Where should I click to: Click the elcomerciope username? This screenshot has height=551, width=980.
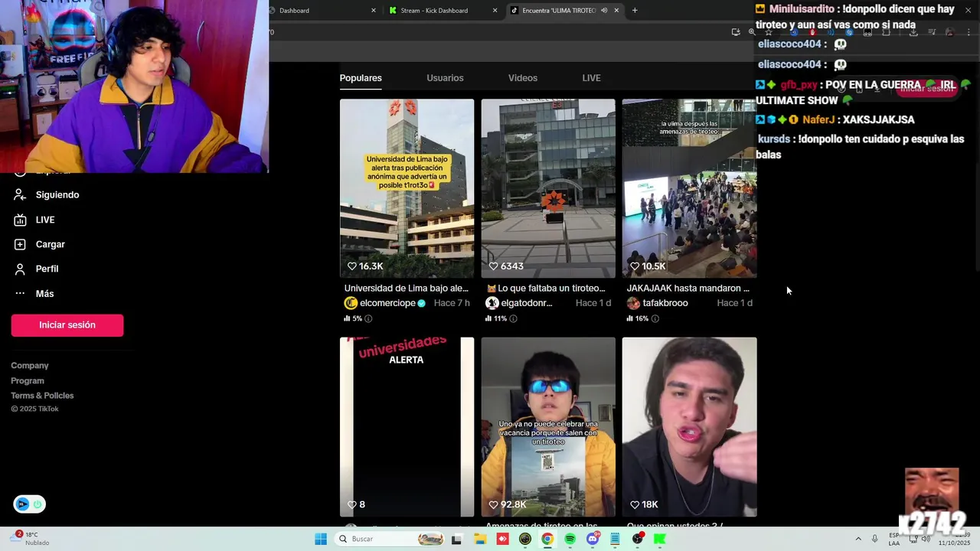pyautogui.click(x=388, y=303)
